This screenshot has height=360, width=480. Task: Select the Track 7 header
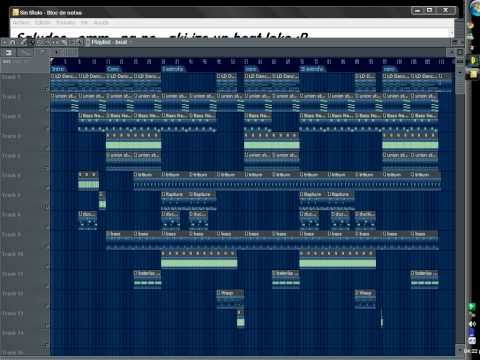pyautogui.click(x=25, y=200)
